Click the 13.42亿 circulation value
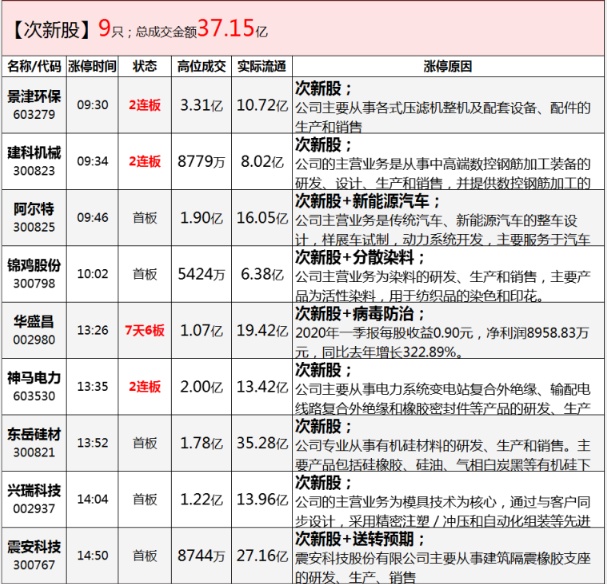The image size is (607, 584). (x=262, y=386)
